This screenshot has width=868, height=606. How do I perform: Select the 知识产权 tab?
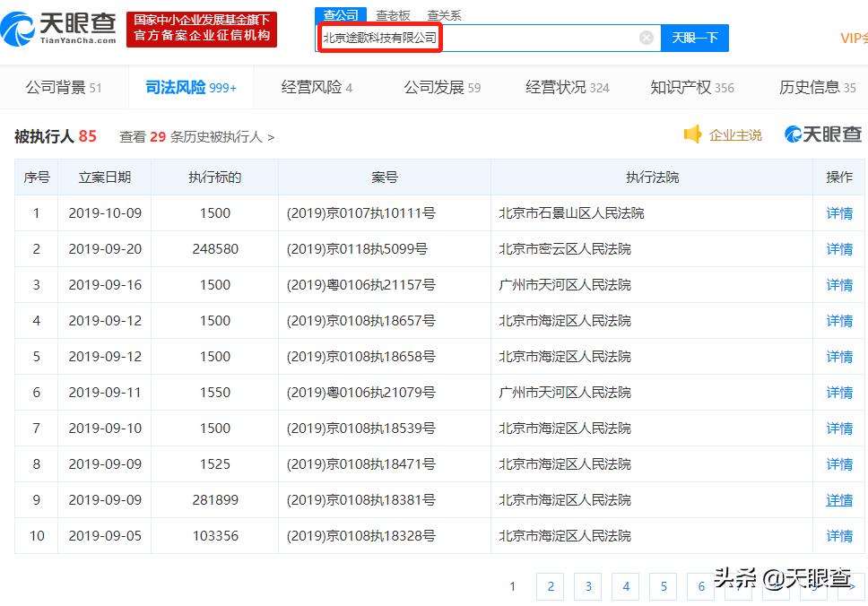[682, 87]
